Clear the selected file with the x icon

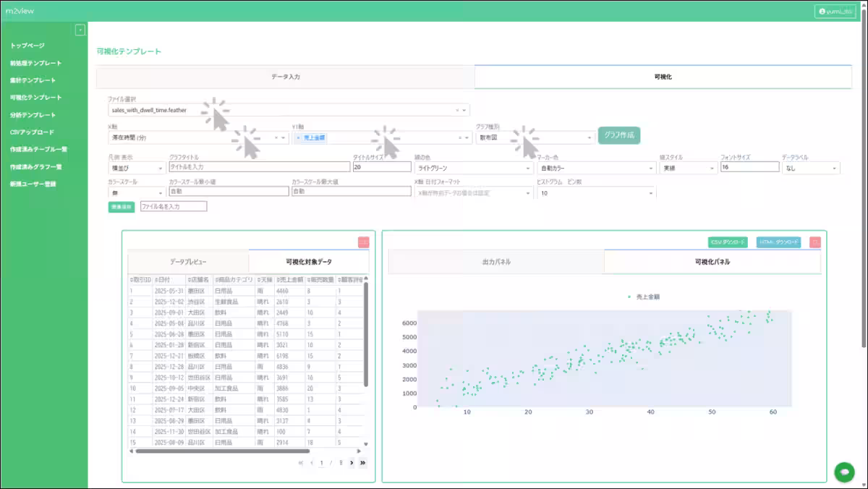(457, 111)
